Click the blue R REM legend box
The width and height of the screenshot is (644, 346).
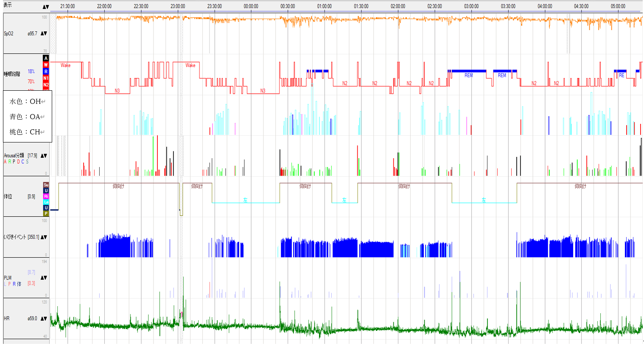[x=46, y=72]
